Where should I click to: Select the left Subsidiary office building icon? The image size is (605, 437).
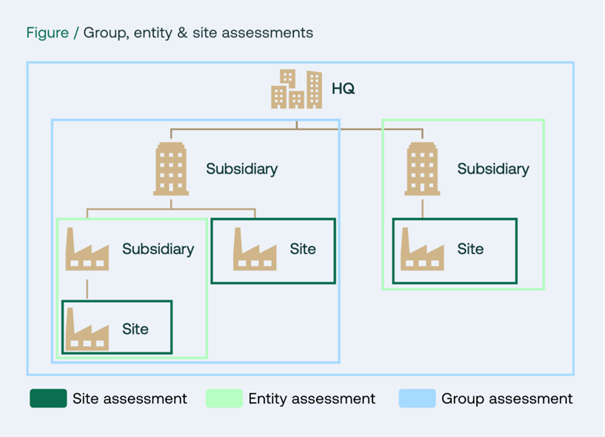[171, 168]
